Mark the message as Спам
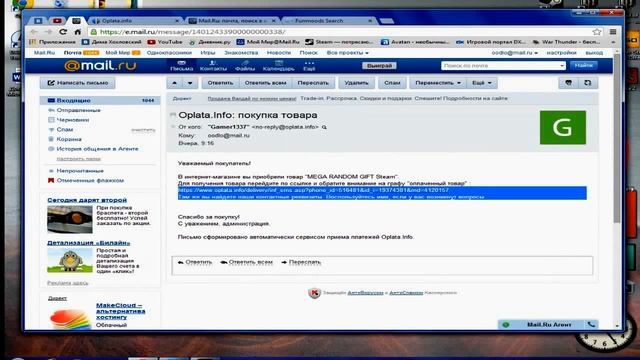The image size is (640, 360). click(392, 83)
